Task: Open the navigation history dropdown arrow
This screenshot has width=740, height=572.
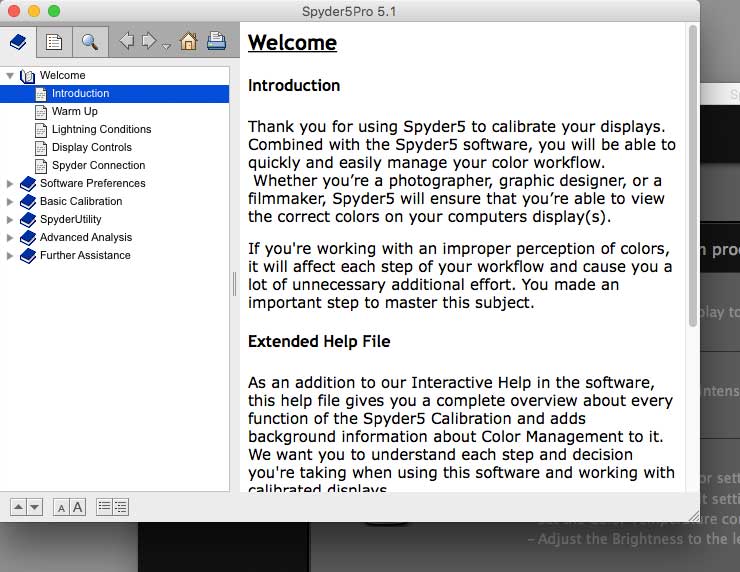Action: pos(166,46)
